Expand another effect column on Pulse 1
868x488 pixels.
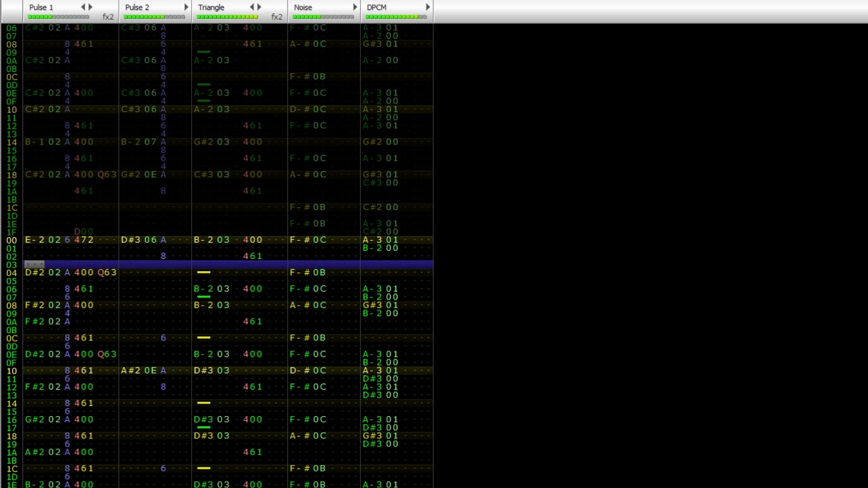(90, 7)
